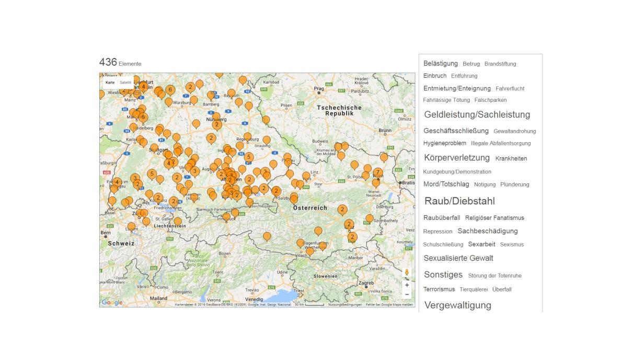This screenshot has width=644, height=362.
Task: Open the Entmietung/Enteignung tag
Action: (457, 88)
